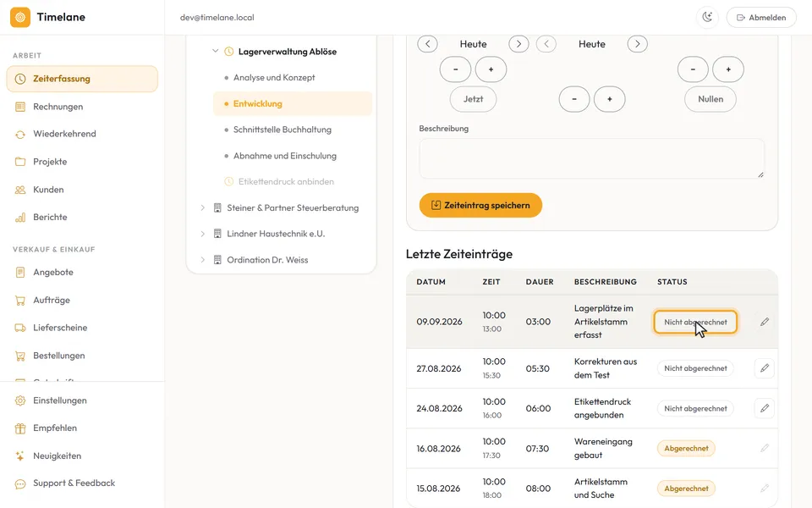Click description 'Wareneingang gebaut'

(x=603, y=449)
